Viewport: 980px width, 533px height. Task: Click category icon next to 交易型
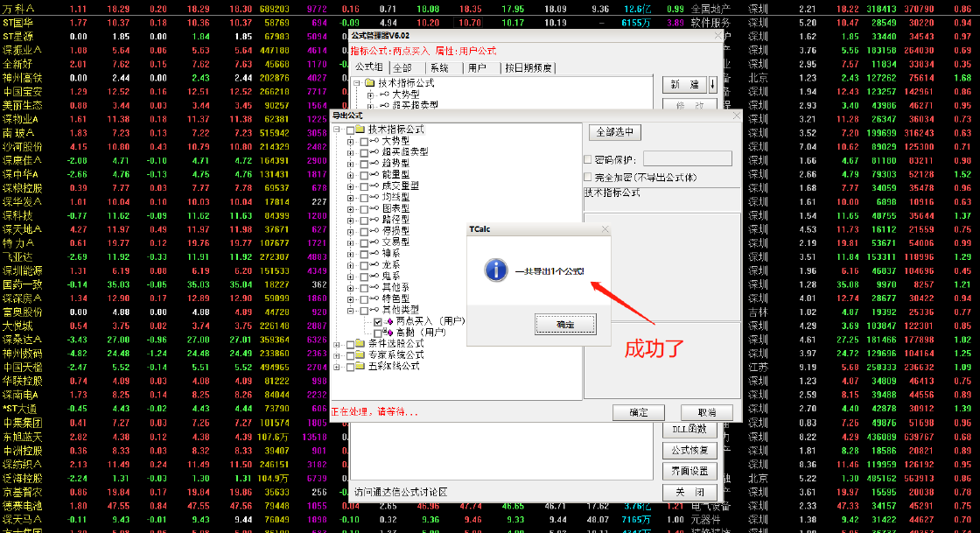tap(374, 242)
